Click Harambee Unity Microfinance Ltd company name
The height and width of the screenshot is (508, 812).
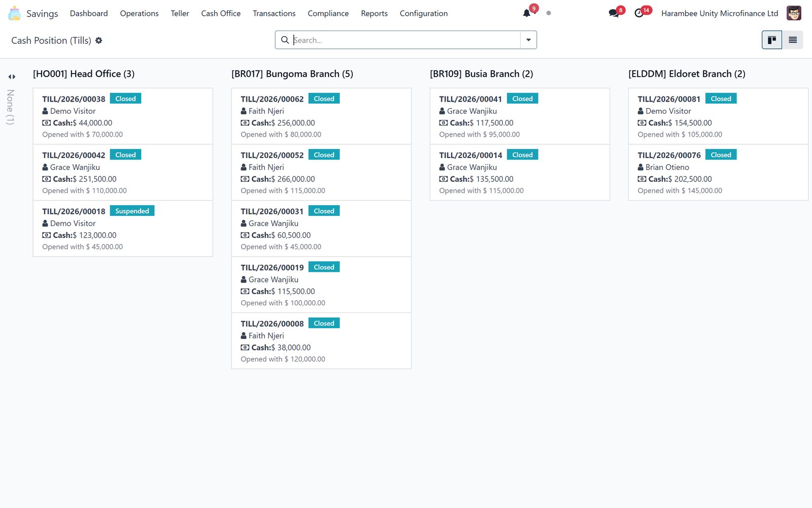(x=720, y=13)
